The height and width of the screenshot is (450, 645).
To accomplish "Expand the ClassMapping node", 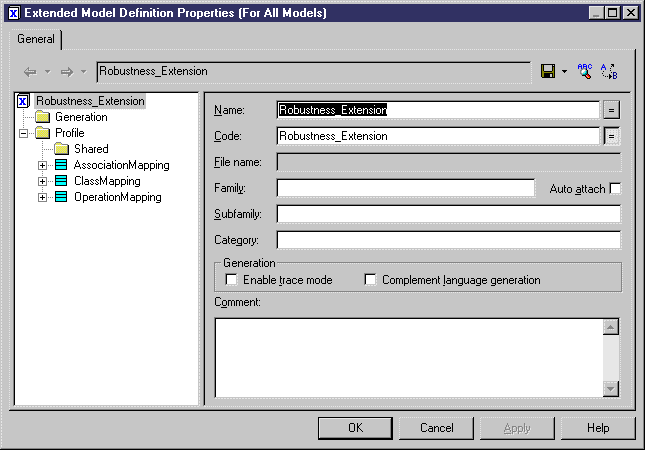I will tap(42, 181).
